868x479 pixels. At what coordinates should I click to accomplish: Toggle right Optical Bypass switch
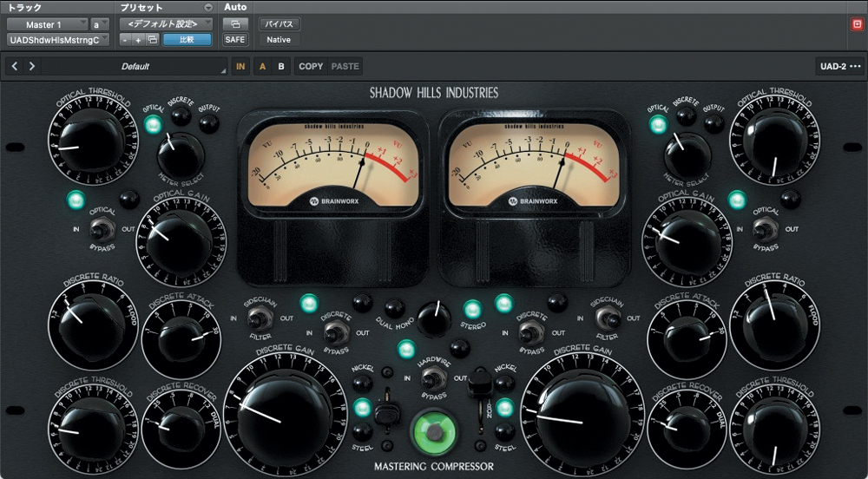[765, 228]
